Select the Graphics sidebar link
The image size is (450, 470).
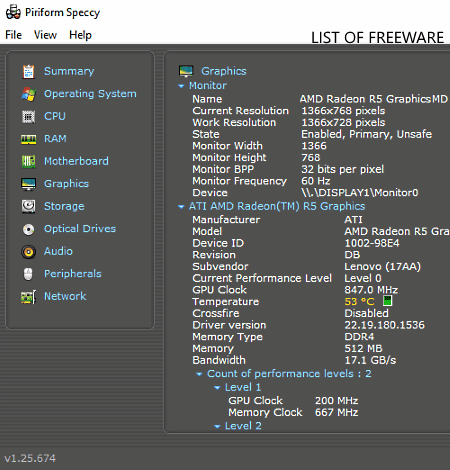(66, 184)
